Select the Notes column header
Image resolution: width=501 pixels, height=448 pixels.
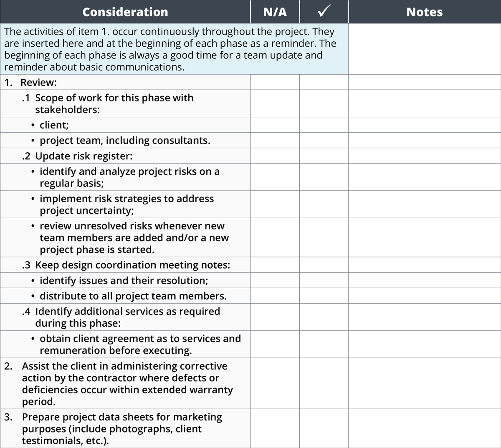[x=425, y=12]
